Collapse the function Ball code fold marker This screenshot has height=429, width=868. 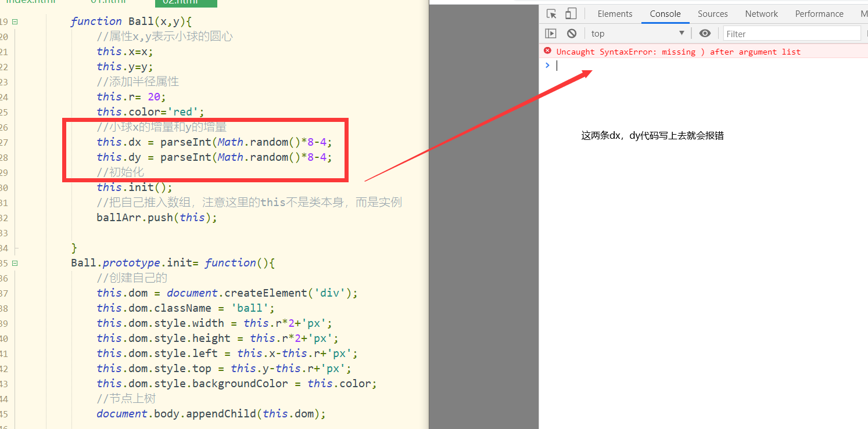click(x=15, y=21)
